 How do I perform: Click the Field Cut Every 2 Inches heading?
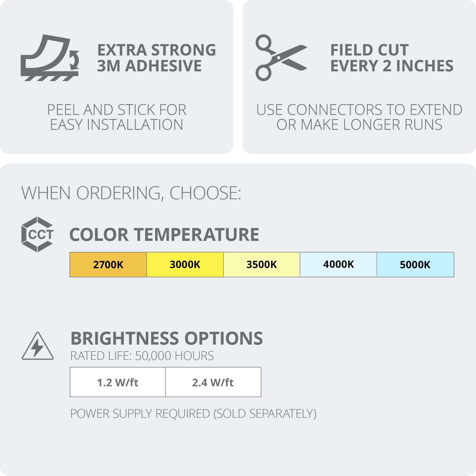pos(392,58)
